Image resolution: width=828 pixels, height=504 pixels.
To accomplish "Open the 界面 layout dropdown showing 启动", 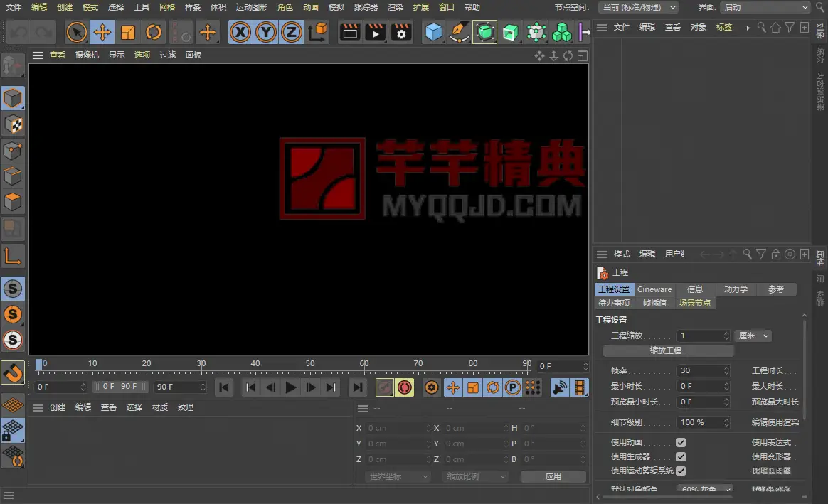I will tap(765, 7).
